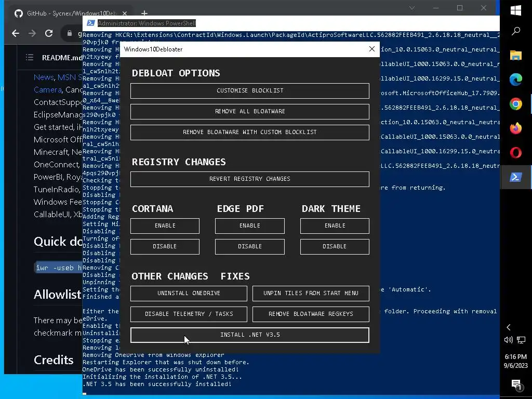Screen dimensions: 532x399
Task: Show hidden tray icons chevron
Action: click(x=508, y=327)
